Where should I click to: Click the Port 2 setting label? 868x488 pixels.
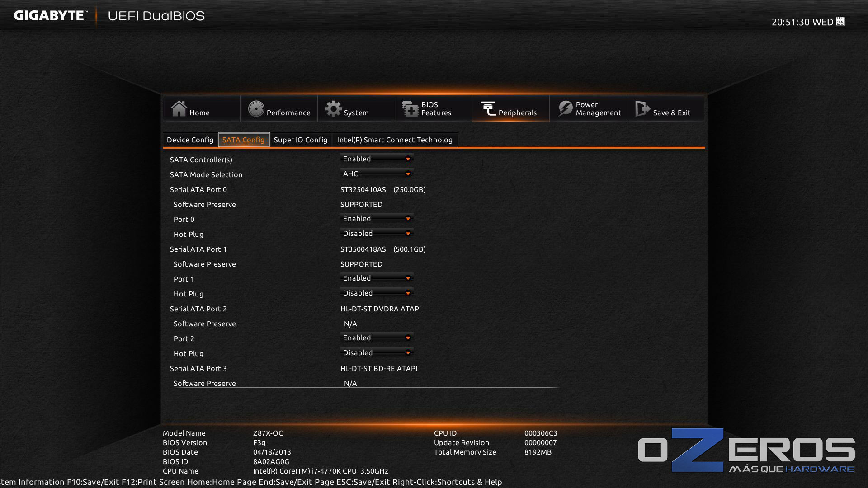point(184,338)
